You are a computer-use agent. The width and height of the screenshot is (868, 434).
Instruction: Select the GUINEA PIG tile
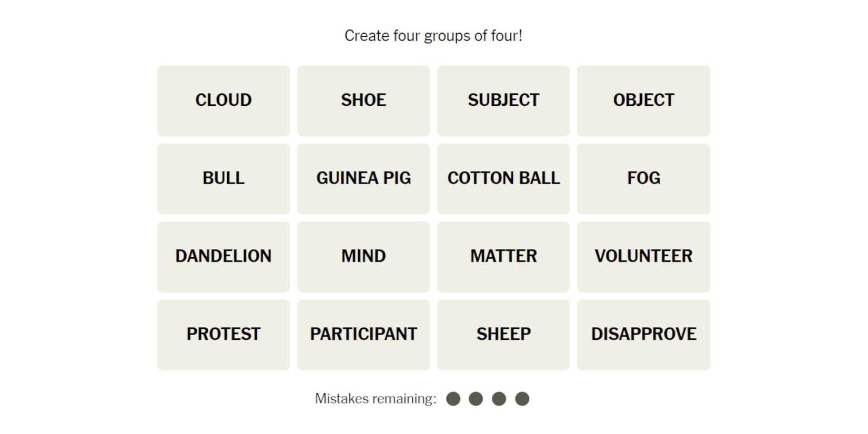click(363, 178)
